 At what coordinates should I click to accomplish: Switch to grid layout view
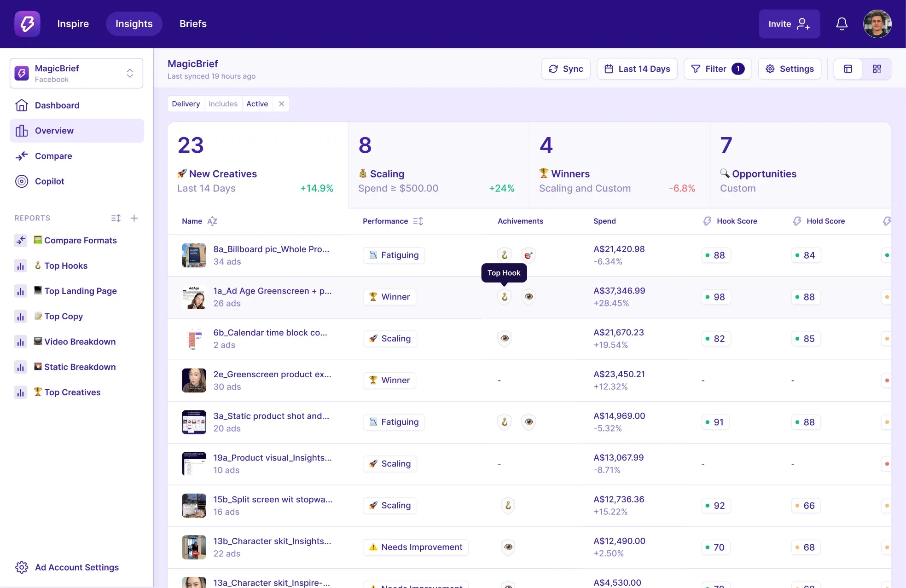click(x=877, y=69)
